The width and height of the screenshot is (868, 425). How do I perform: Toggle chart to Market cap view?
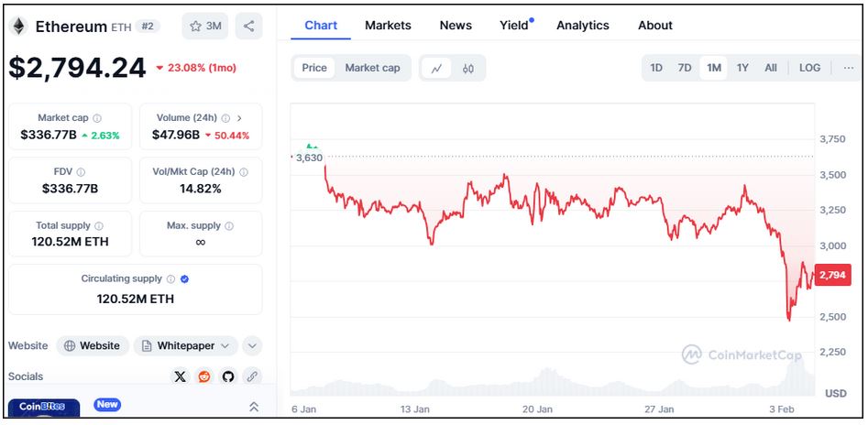[372, 68]
